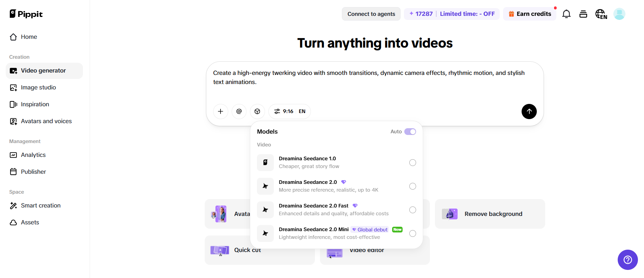Select Dreamina Seedance 2.0 Fast radio
The image size is (644, 278).
coord(413,210)
